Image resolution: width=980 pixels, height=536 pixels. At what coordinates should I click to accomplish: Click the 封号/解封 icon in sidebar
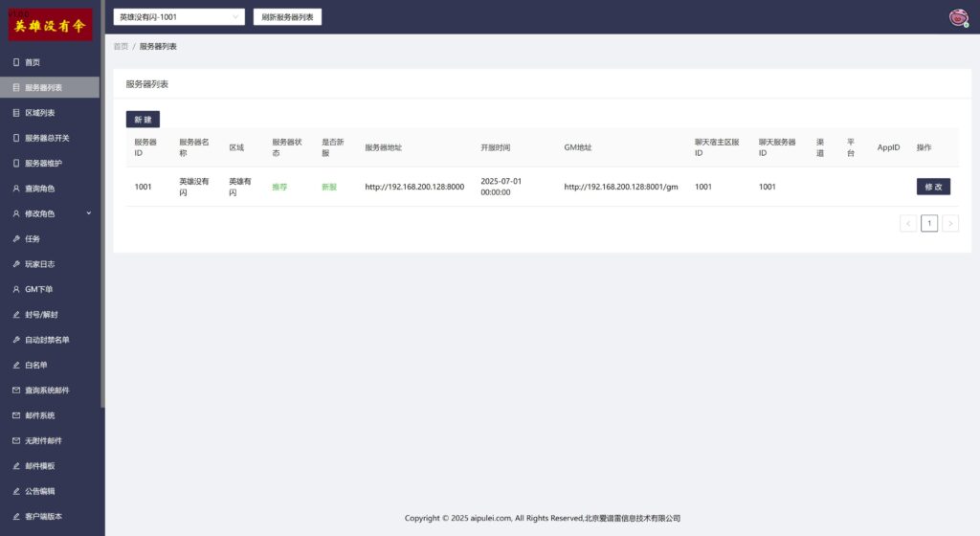click(15, 315)
